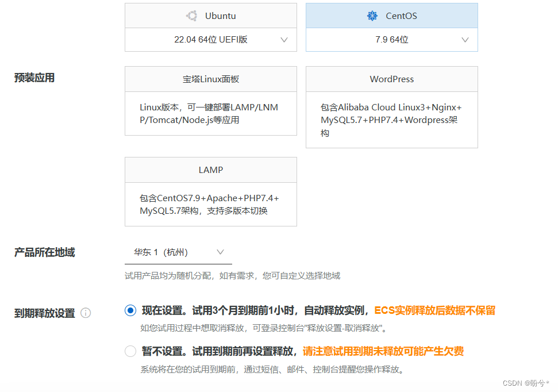The image size is (558, 392).
Task: Click the orange ECS实例释放后数据不保留 warning
Action: click(x=435, y=310)
